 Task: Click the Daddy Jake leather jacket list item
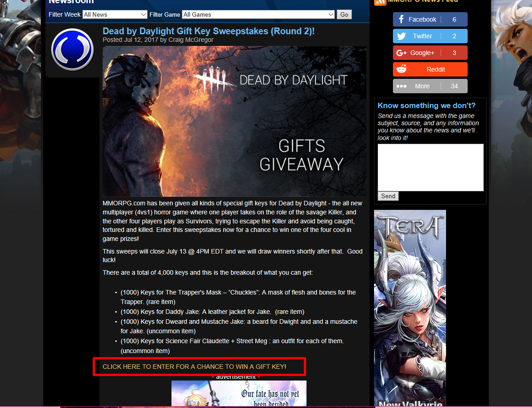pyautogui.click(x=212, y=312)
